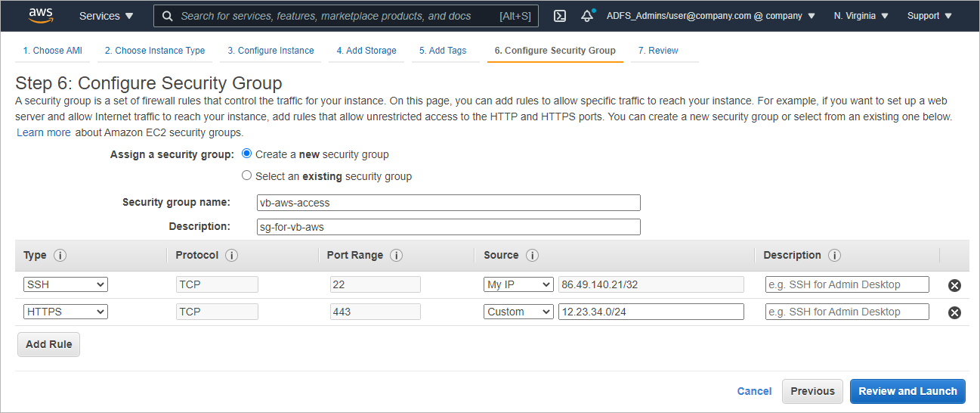Open the SSH type dropdown

coord(66,284)
